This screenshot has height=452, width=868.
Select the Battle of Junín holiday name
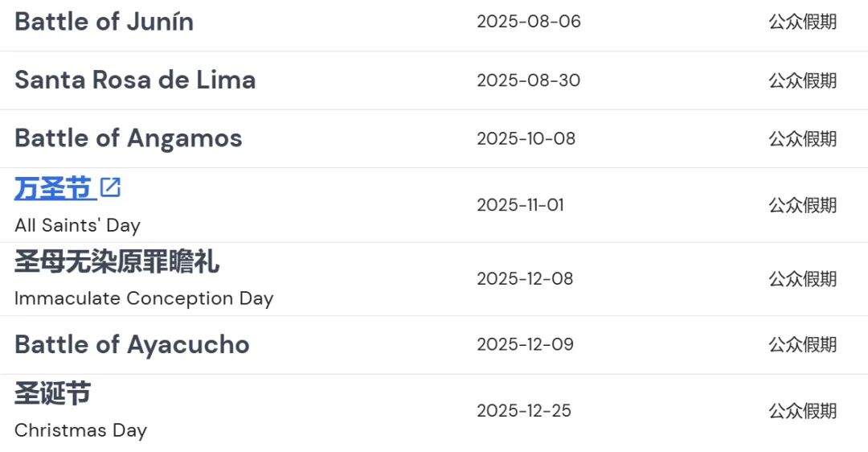click(104, 23)
